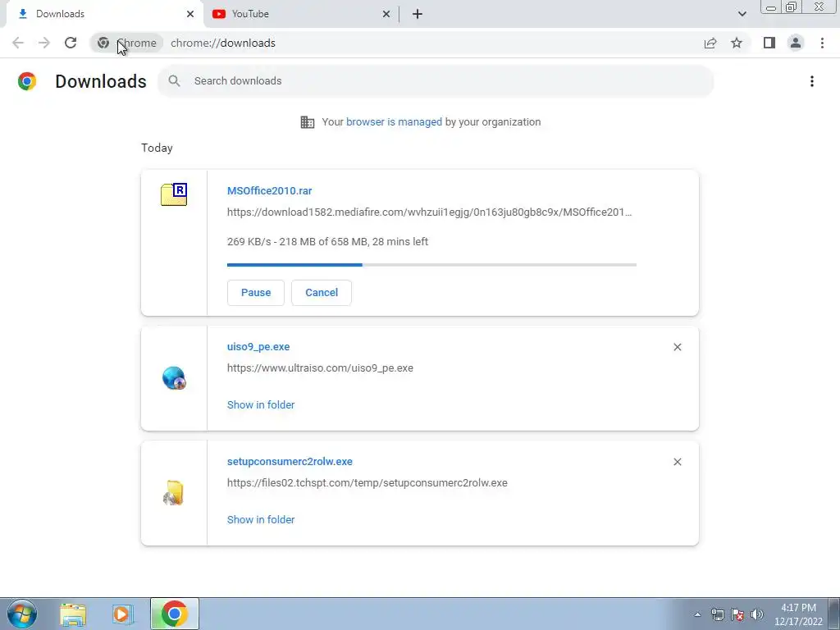Click the address bar URL chrome://downloads
The width and height of the screenshot is (840, 630).
[x=223, y=43]
